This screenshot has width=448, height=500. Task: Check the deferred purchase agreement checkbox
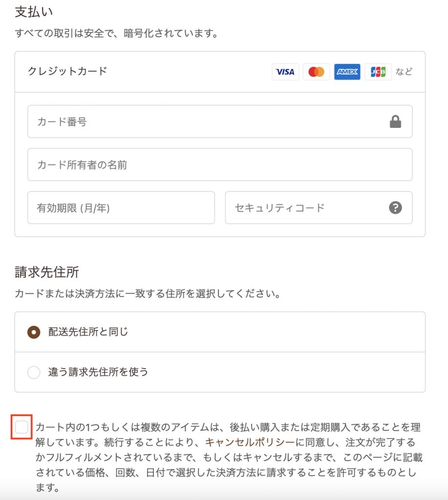click(x=22, y=427)
